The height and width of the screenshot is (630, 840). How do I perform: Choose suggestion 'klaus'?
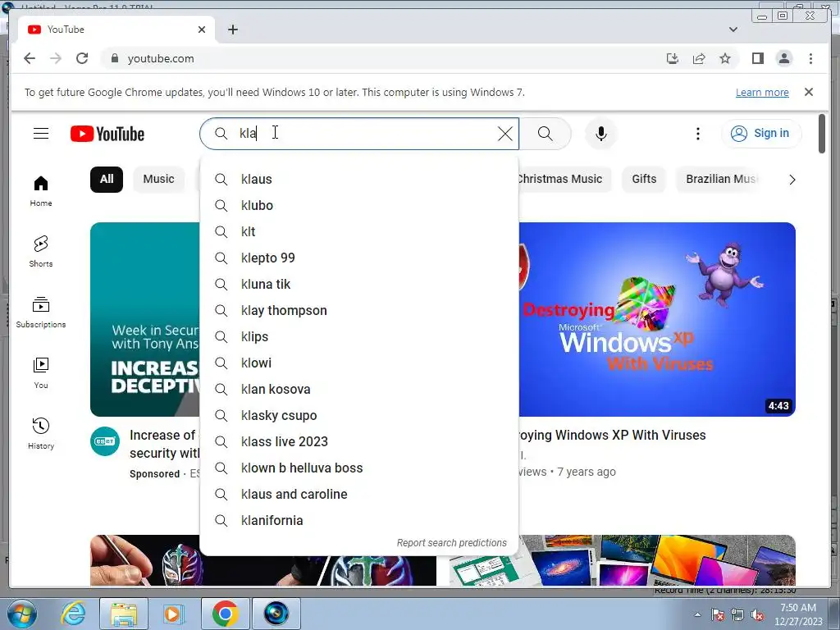click(x=359, y=179)
